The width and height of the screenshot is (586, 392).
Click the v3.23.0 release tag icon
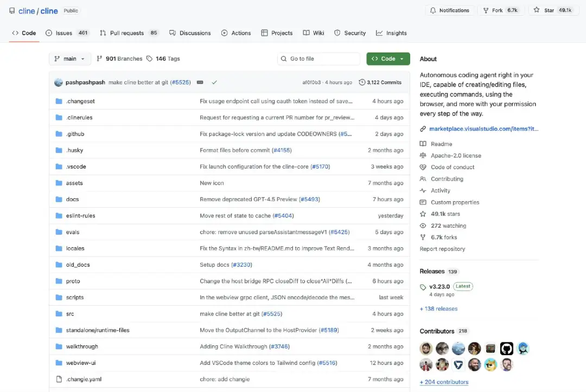coord(423,287)
